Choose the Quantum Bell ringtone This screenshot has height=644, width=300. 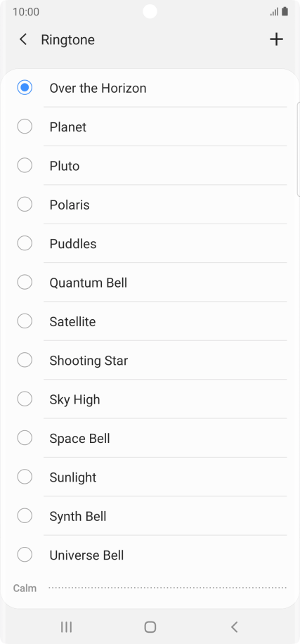click(150, 283)
